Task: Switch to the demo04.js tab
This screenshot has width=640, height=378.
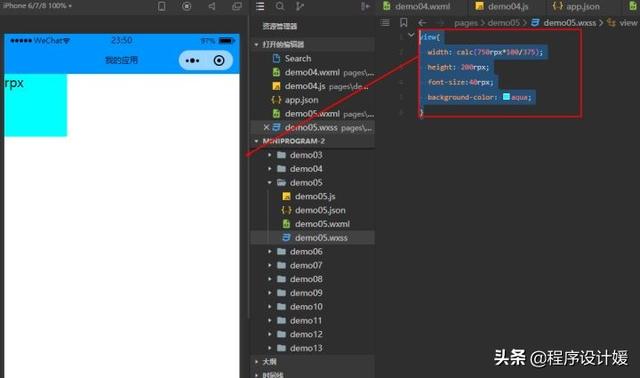Action: (502, 6)
